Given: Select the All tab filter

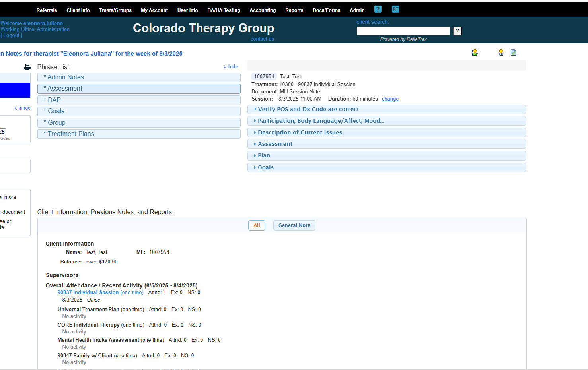Looking at the screenshot, I should click(257, 225).
